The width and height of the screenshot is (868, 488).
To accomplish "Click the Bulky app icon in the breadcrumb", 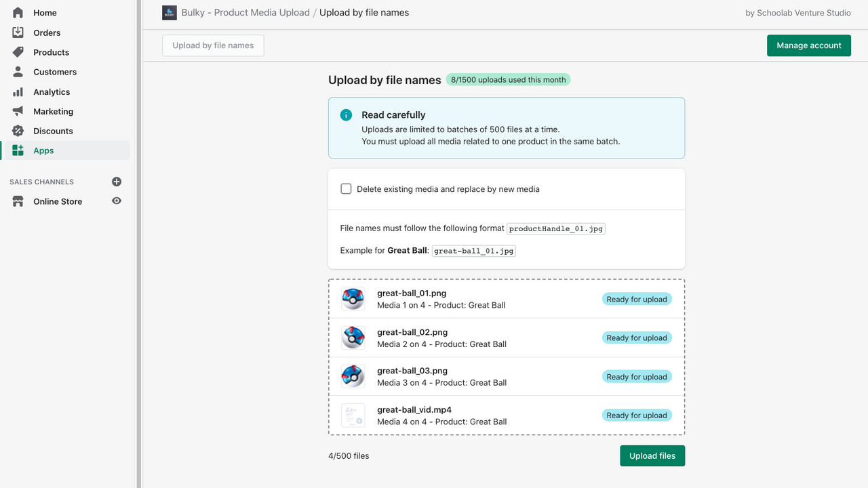I will (169, 12).
